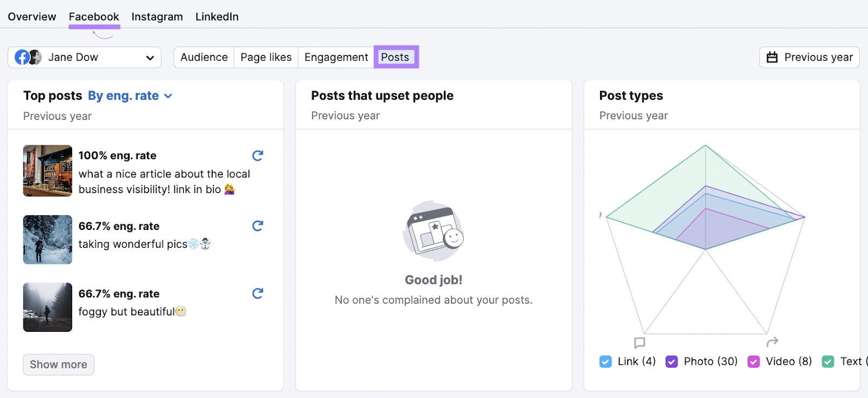Open the Previous year date range picker

(809, 57)
